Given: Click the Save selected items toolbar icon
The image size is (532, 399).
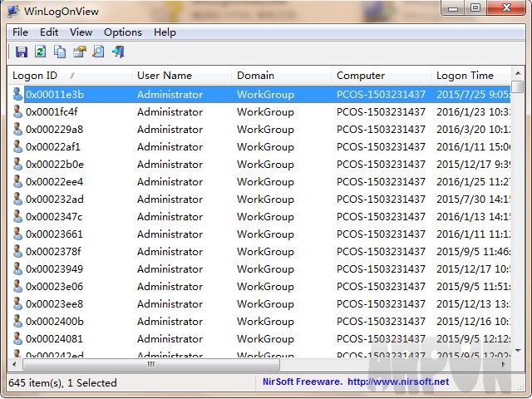Looking at the screenshot, I should (22, 52).
